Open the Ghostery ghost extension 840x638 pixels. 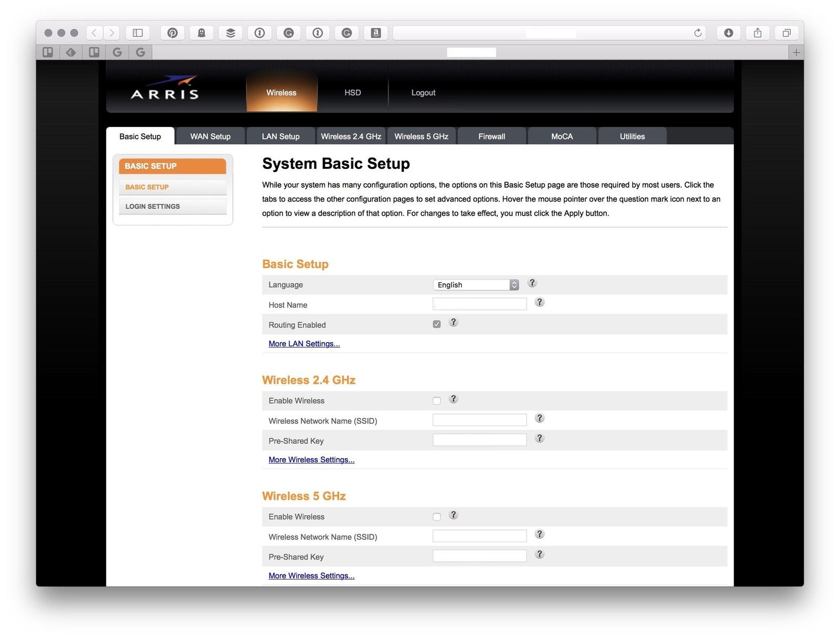201,33
